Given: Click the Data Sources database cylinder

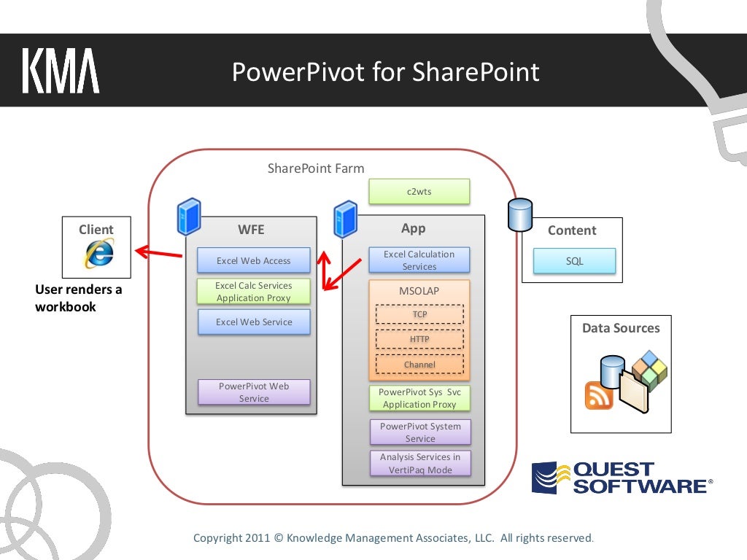Looking at the screenshot, I should coord(612,371).
